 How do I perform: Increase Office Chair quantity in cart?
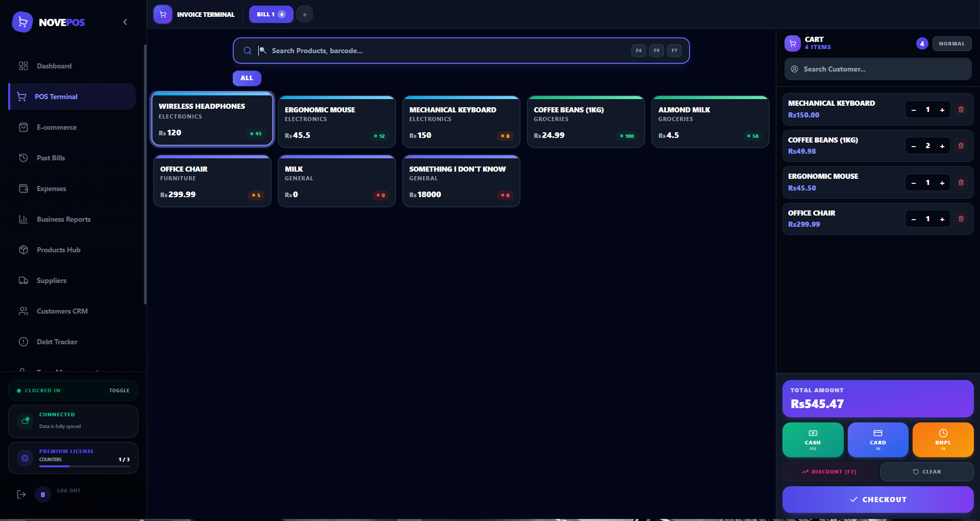(x=942, y=219)
